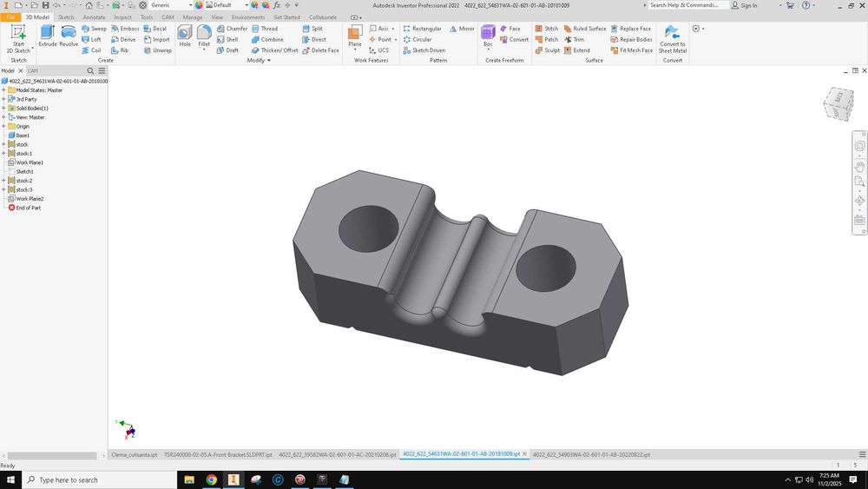
Task: Choose the Loft command
Action: 91,39
